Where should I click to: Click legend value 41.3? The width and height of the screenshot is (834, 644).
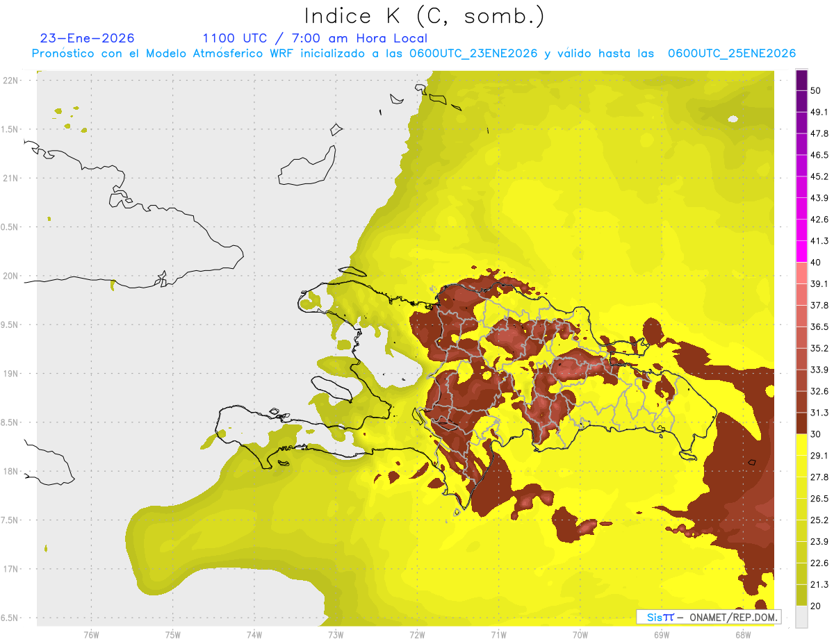click(819, 241)
